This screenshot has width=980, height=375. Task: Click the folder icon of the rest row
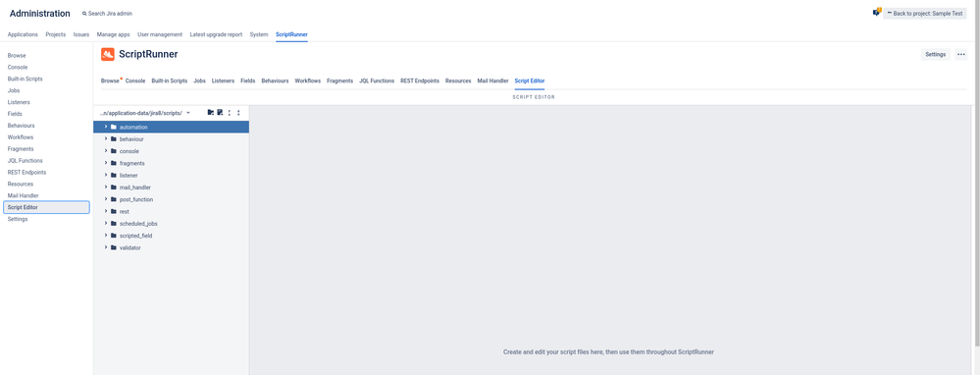[x=114, y=211]
